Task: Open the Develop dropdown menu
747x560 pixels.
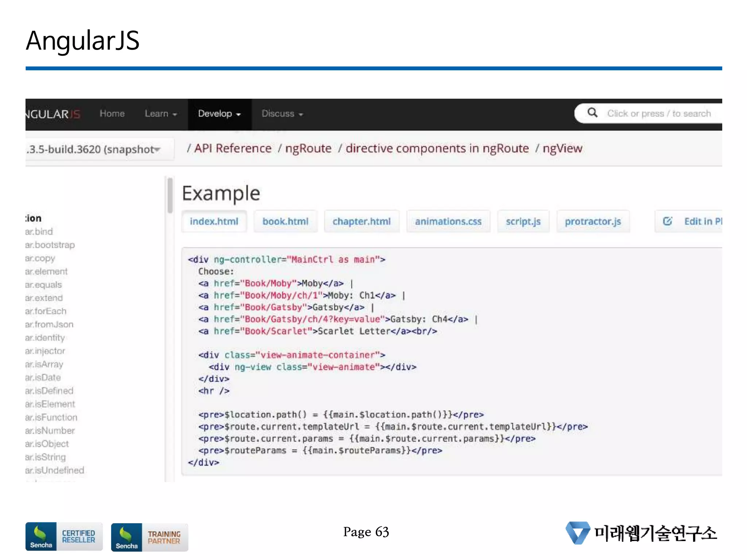Action: (220, 114)
